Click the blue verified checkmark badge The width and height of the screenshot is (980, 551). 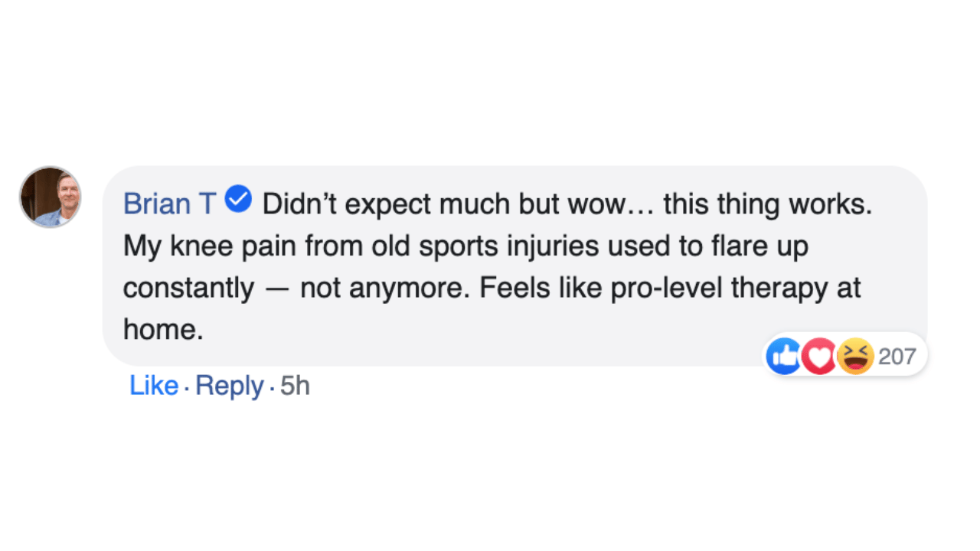pyautogui.click(x=239, y=201)
